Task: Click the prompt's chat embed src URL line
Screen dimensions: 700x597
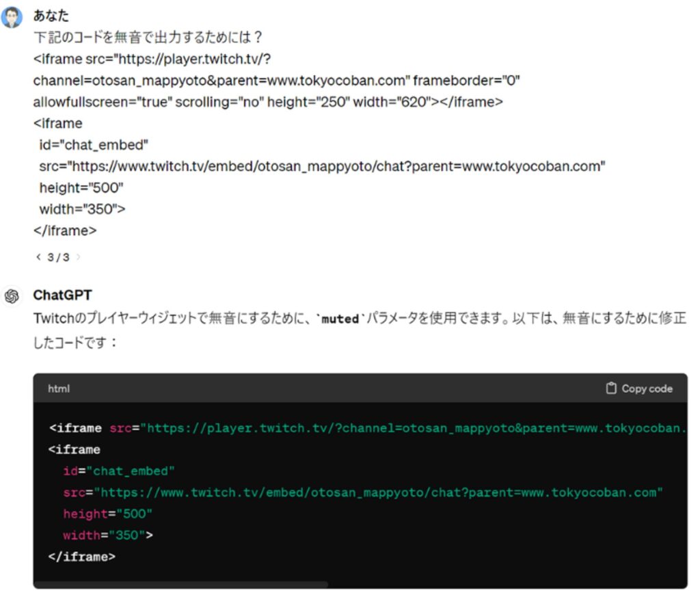Action: [x=323, y=166]
